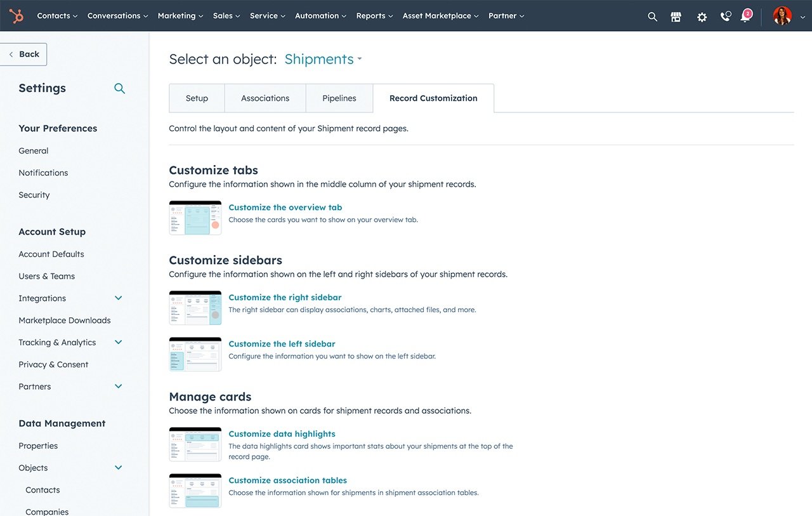The width and height of the screenshot is (812, 516).
Task: Open the calling phone icon
Action: (725, 17)
